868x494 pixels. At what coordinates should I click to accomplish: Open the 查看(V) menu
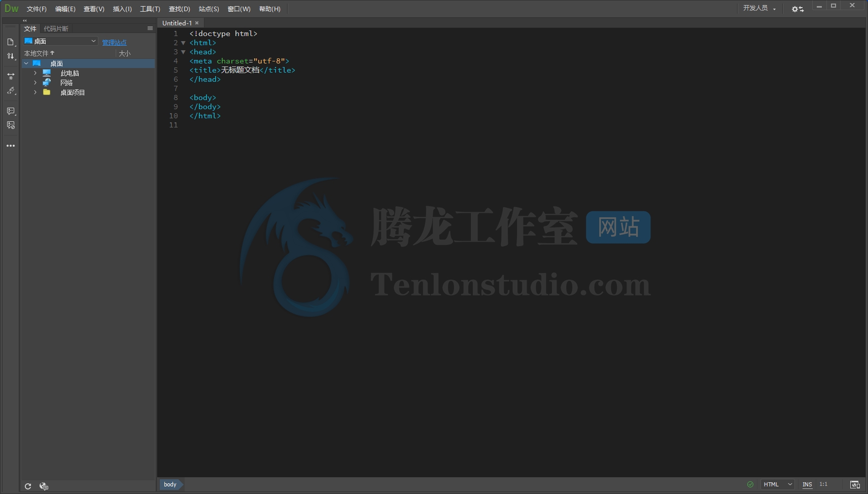94,9
